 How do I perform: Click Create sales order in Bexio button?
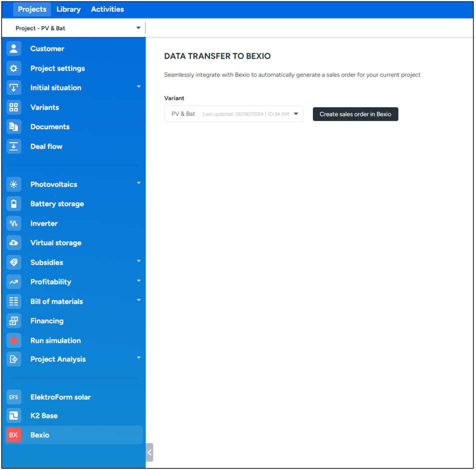[355, 114]
